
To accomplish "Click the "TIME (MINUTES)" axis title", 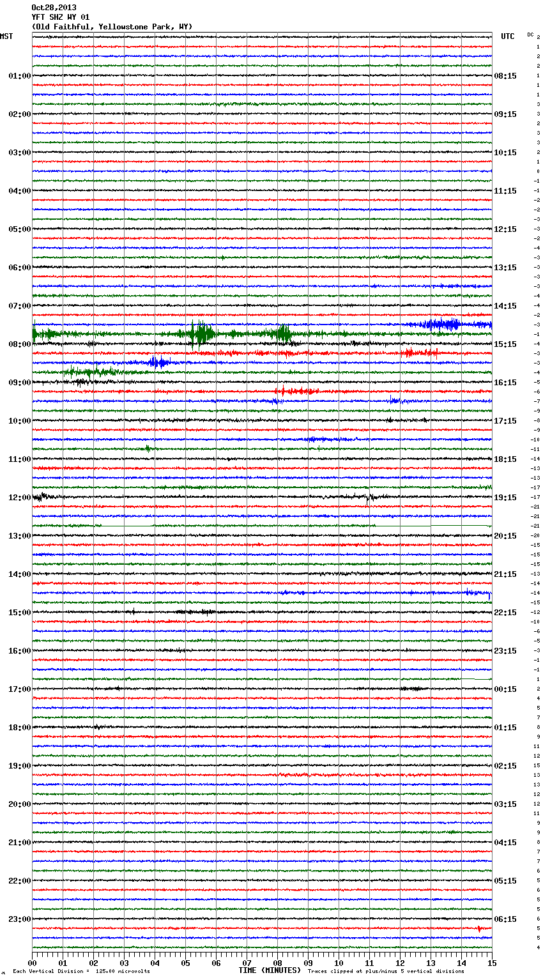I will [270, 970].
